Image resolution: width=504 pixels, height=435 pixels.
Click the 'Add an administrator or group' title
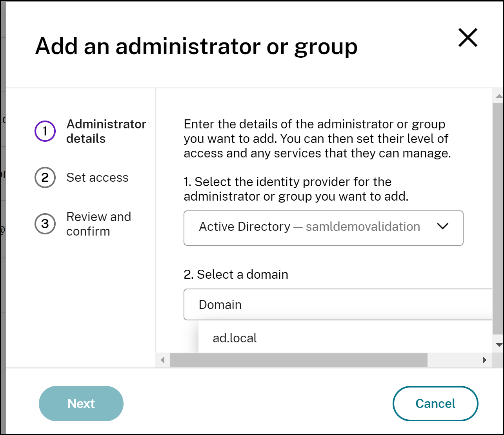click(x=196, y=47)
